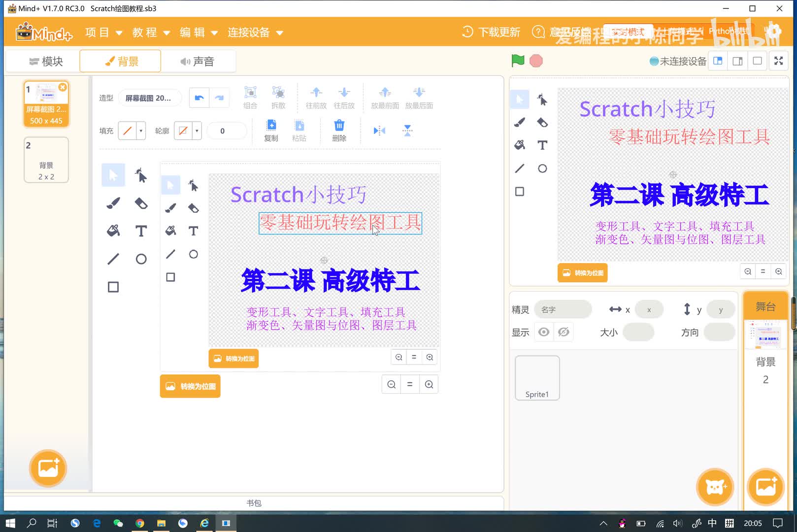Expand the 连接设备 dropdown menu
Image resolution: width=797 pixels, height=532 pixels.
[x=255, y=33]
